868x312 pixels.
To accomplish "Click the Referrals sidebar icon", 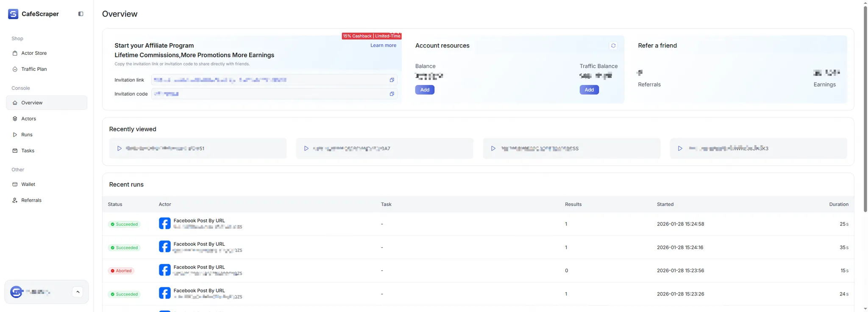I will point(15,200).
